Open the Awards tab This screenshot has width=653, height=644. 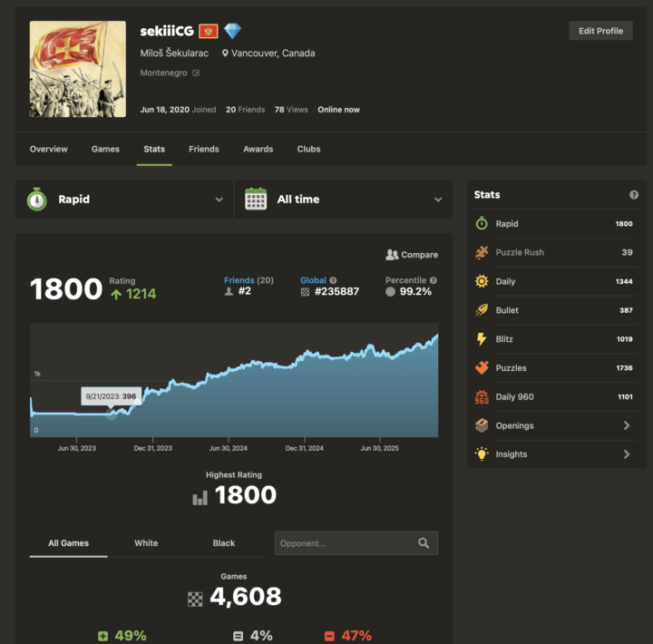(258, 149)
